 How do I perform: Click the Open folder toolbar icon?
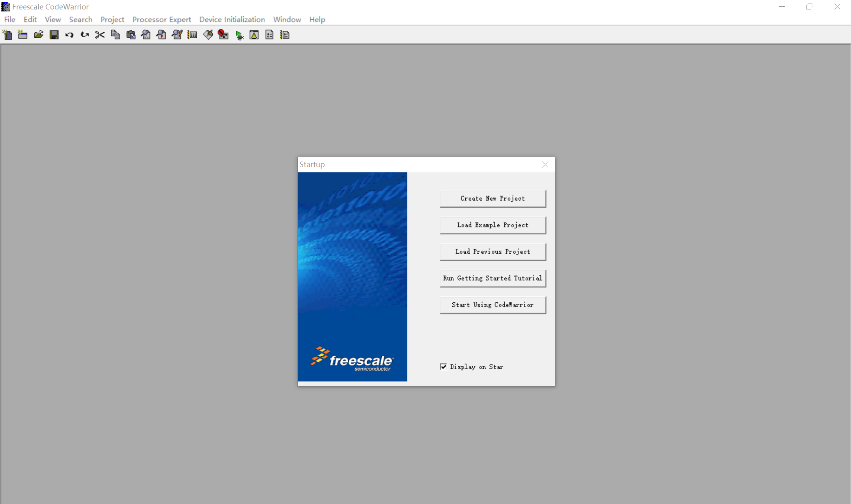click(x=39, y=35)
